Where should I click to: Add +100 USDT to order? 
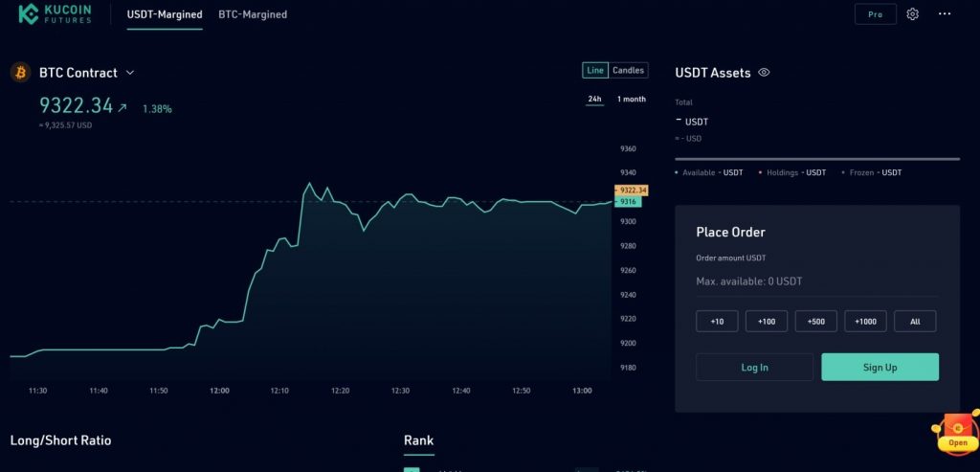pyautogui.click(x=767, y=322)
